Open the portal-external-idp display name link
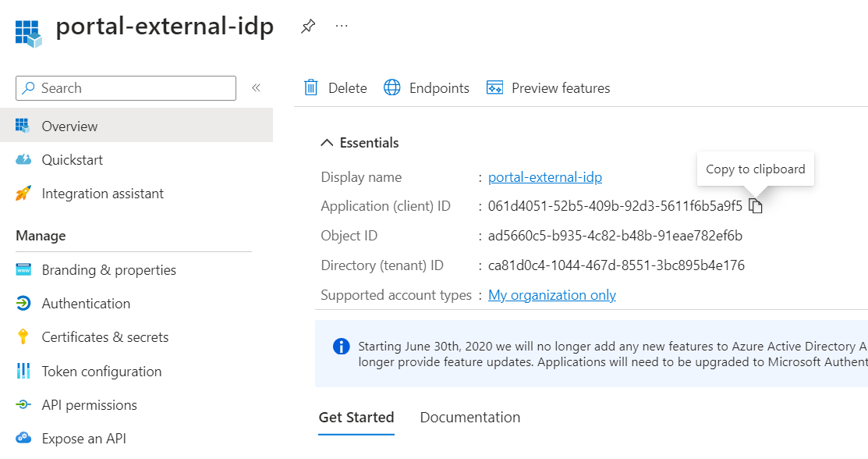 pyautogui.click(x=544, y=176)
